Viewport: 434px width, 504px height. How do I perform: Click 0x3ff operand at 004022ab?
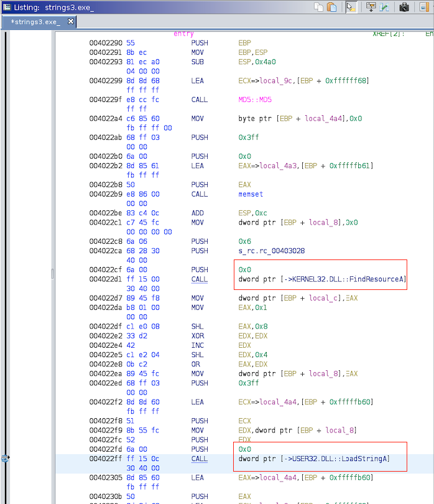pos(249,138)
